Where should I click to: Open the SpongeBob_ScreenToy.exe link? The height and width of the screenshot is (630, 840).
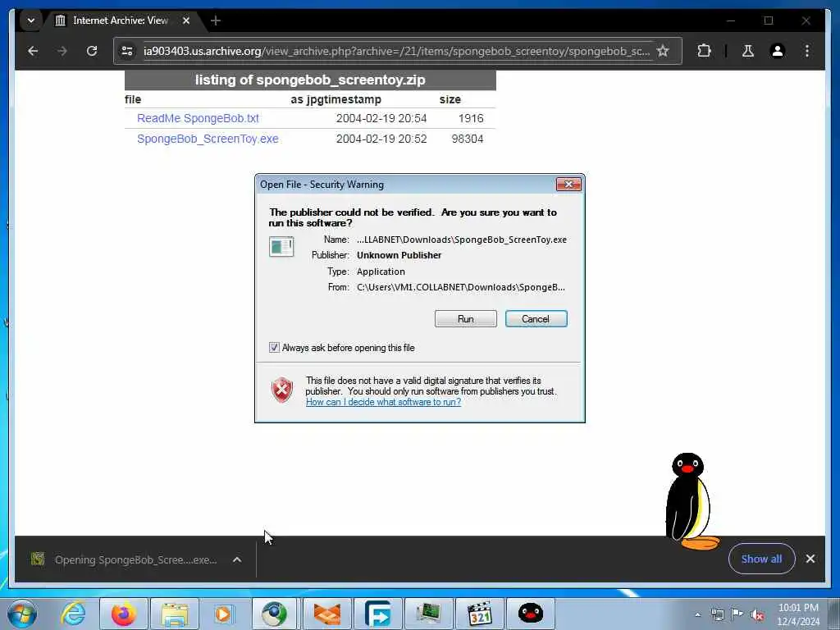point(208,139)
